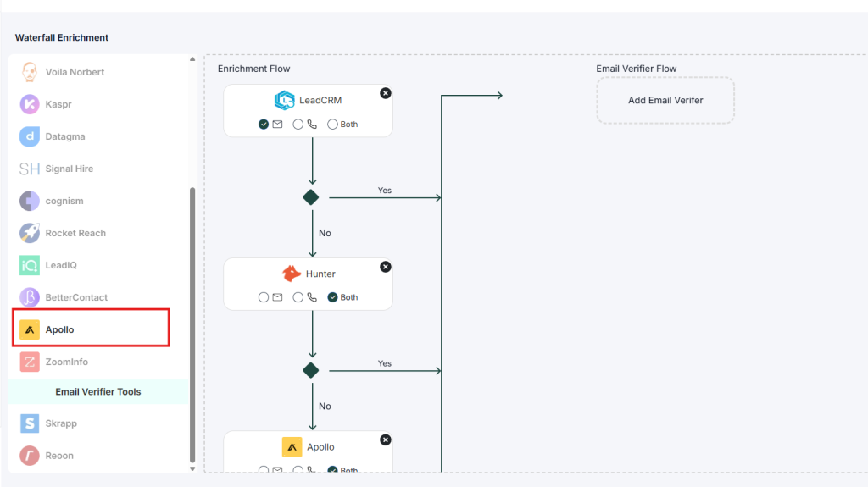The height and width of the screenshot is (487, 868).
Task: Click the envelope icon in the Hunter card
Action: (x=277, y=297)
